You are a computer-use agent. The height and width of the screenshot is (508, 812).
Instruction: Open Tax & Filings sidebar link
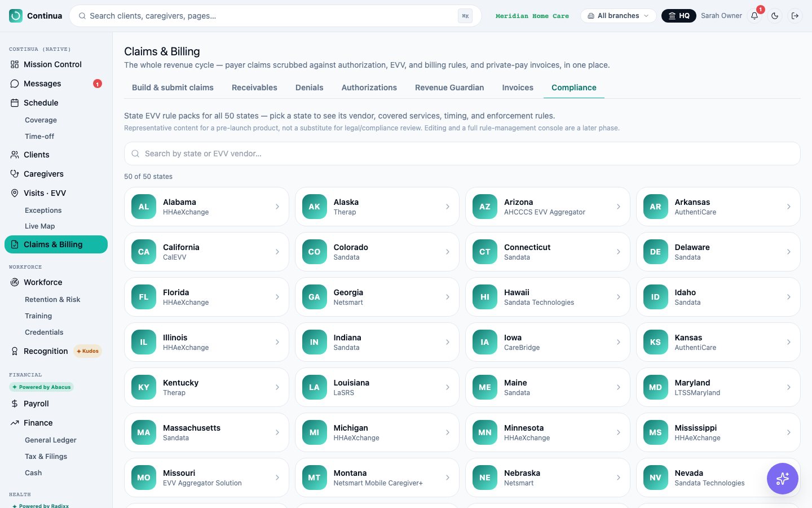[x=46, y=457]
